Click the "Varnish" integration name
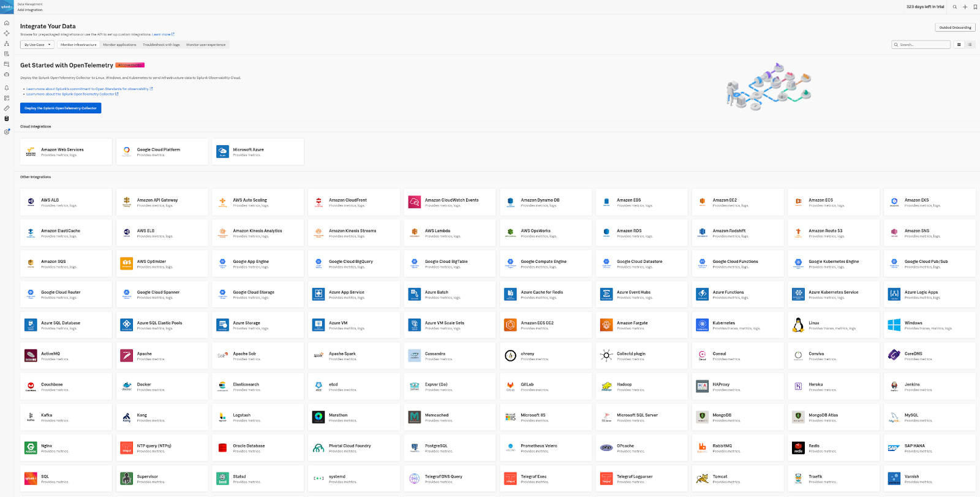The height and width of the screenshot is (497, 980). (x=912, y=477)
